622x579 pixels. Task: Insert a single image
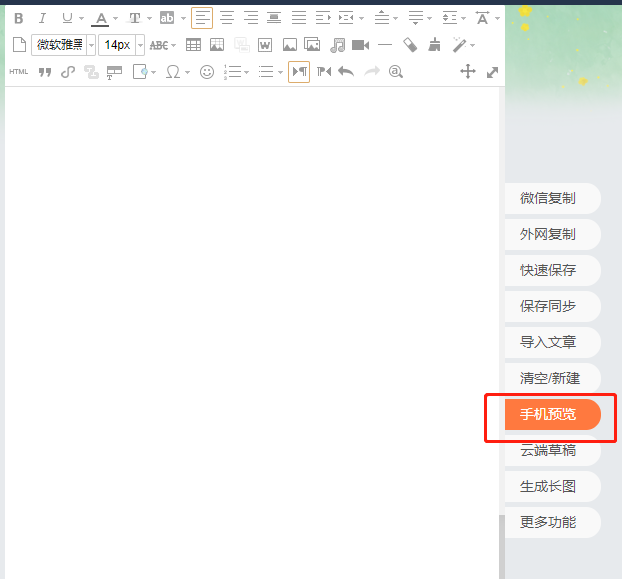[x=290, y=45]
